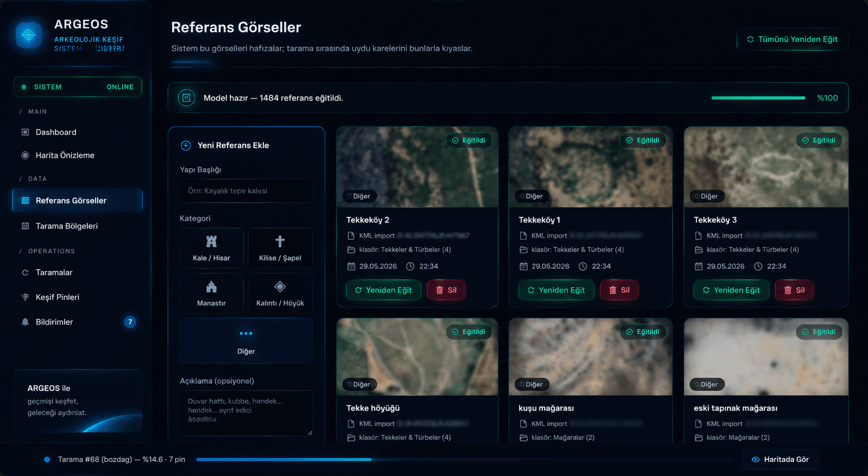Delete Tekkeköy 2 with Sil button
This screenshot has height=476, width=868.
[446, 290]
